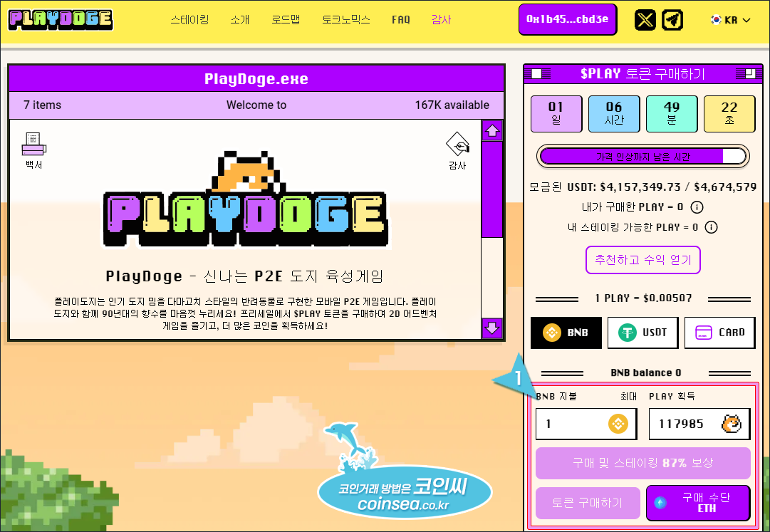Click the 01 일 countdown box
This screenshot has height=532, width=770.
[x=556, y=114]
